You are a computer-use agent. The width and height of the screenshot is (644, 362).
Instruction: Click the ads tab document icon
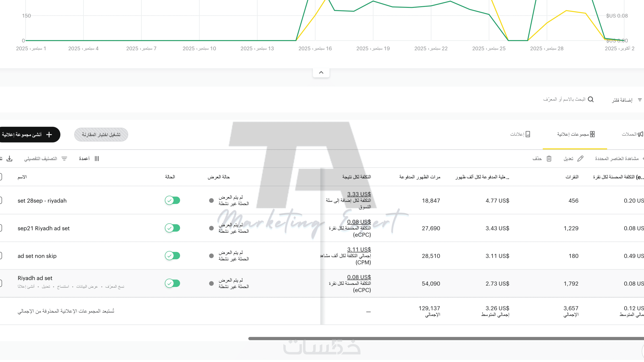point(528,134)
